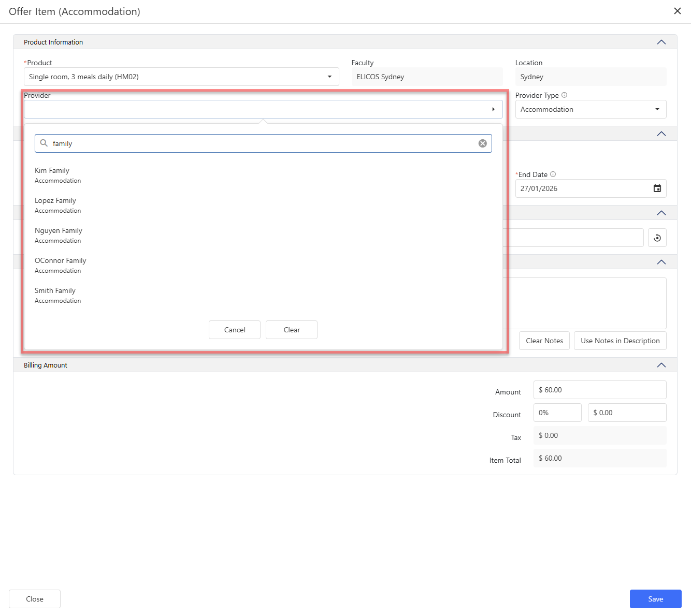Select the OConnor Family option
The width and height of the screenshot is (691, 616).
60,261
